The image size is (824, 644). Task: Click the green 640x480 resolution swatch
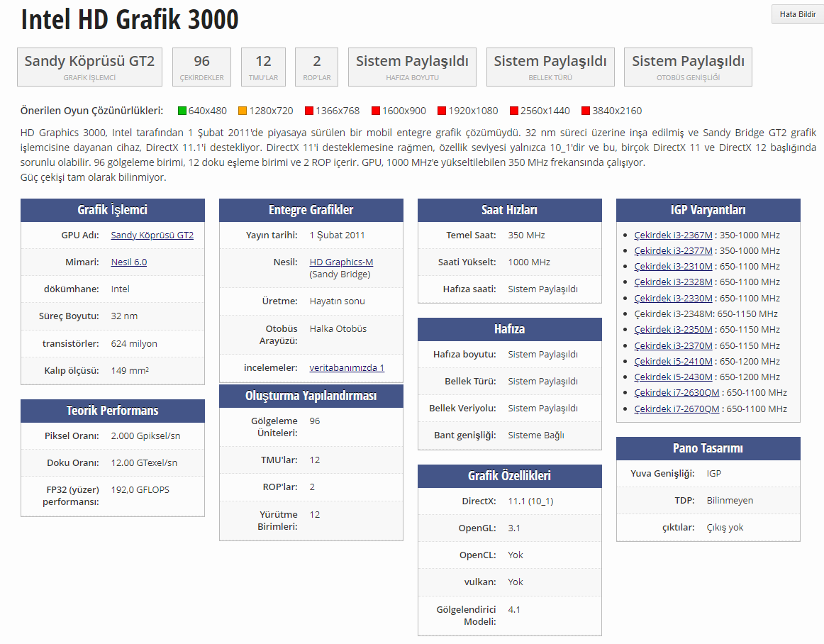point(182,111)
